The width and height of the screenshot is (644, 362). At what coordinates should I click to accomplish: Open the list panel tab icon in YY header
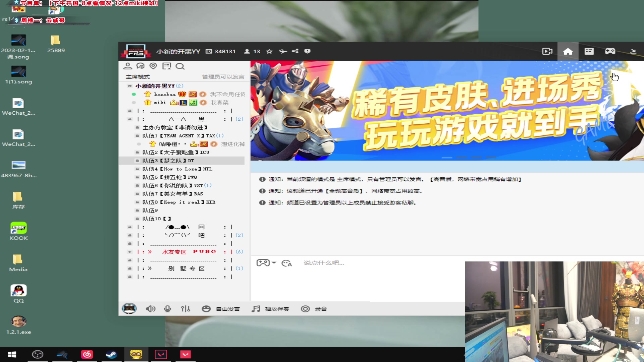click(x=589, y=51)
